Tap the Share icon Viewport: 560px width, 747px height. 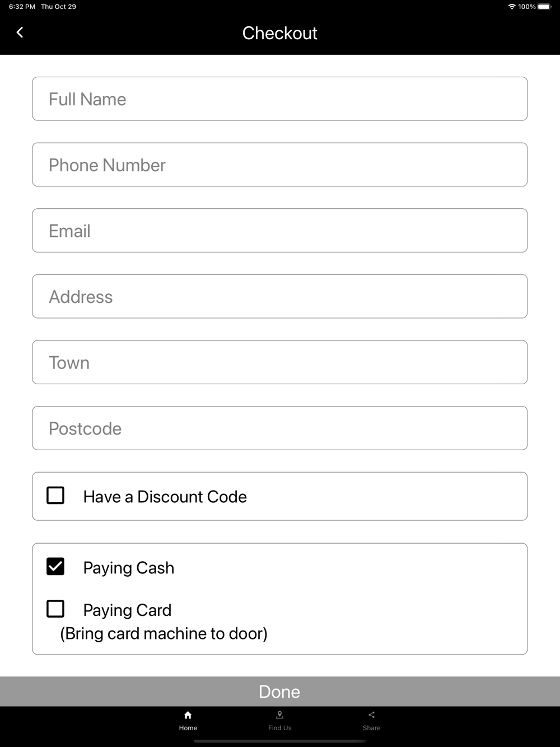371,715
